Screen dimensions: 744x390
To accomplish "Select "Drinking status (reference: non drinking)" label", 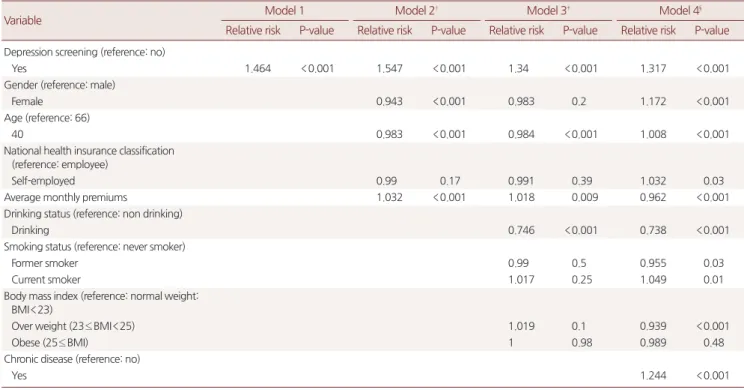I will click(x=93, y=214).
